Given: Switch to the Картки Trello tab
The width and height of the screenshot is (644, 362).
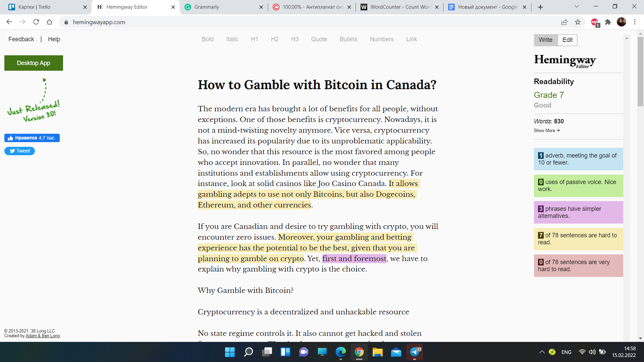Looking at the screenshot, I should [46, 7].
